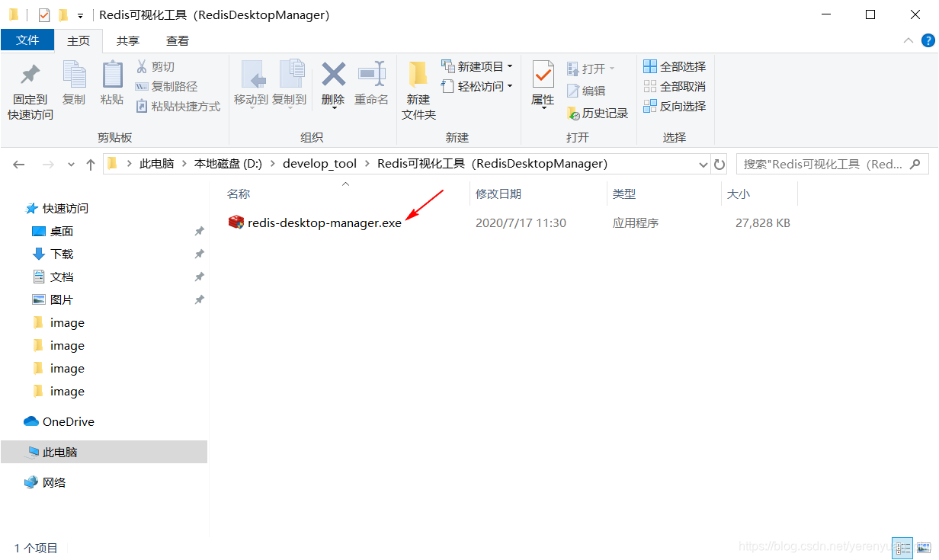Click the redis-desktop-manager app icon
This screenshot has height=560, width=939.
click(x=236, y=222)
